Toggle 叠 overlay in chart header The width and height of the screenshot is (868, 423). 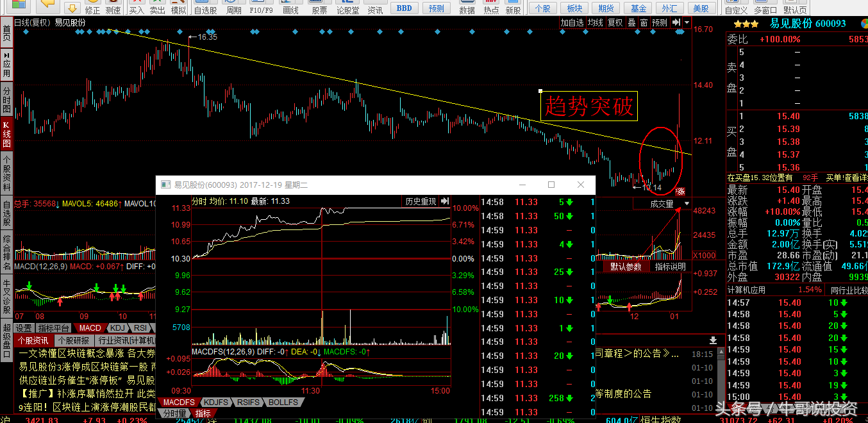tap(631, 22)
